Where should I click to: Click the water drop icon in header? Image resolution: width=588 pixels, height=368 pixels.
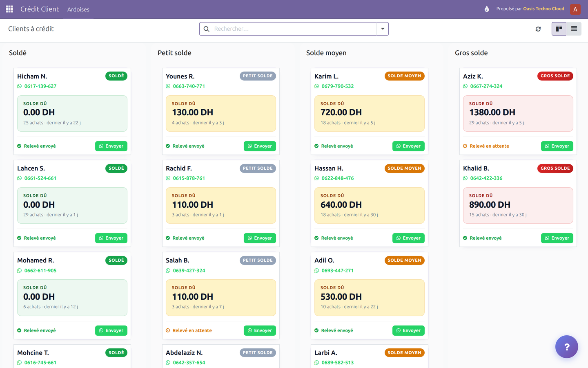click(x=487, y=9)
